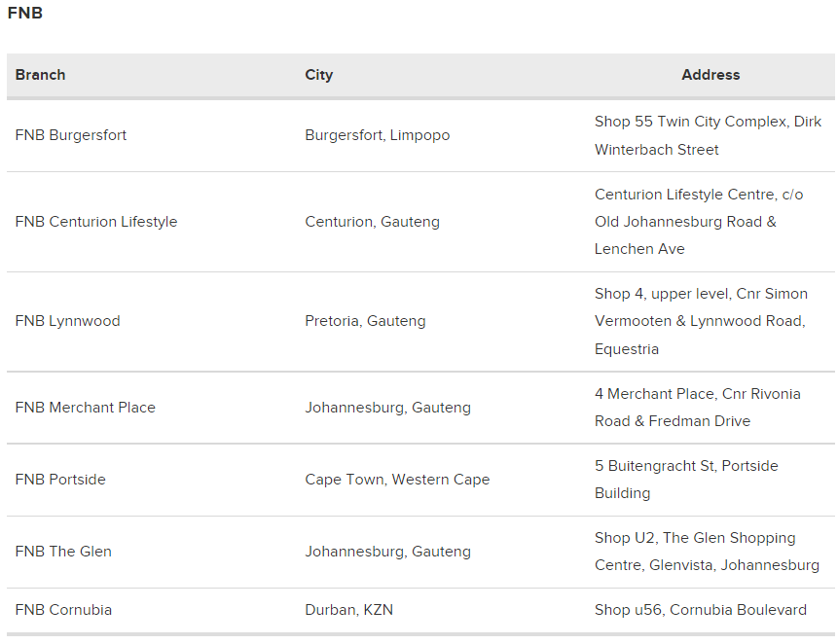Click the Shop u56 Cornubia Boulevard address

[x=701, y=610]
